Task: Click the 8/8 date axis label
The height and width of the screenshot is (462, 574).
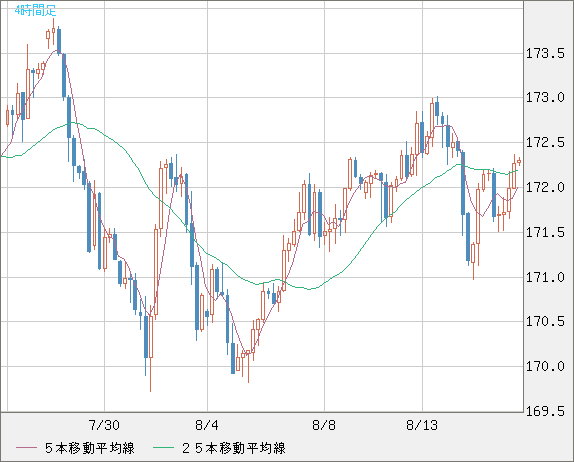Action: point(324,425)
